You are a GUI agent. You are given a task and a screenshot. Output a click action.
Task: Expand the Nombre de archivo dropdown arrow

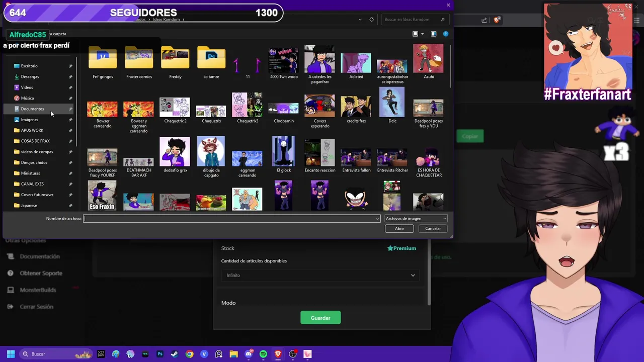coord(377,219)
